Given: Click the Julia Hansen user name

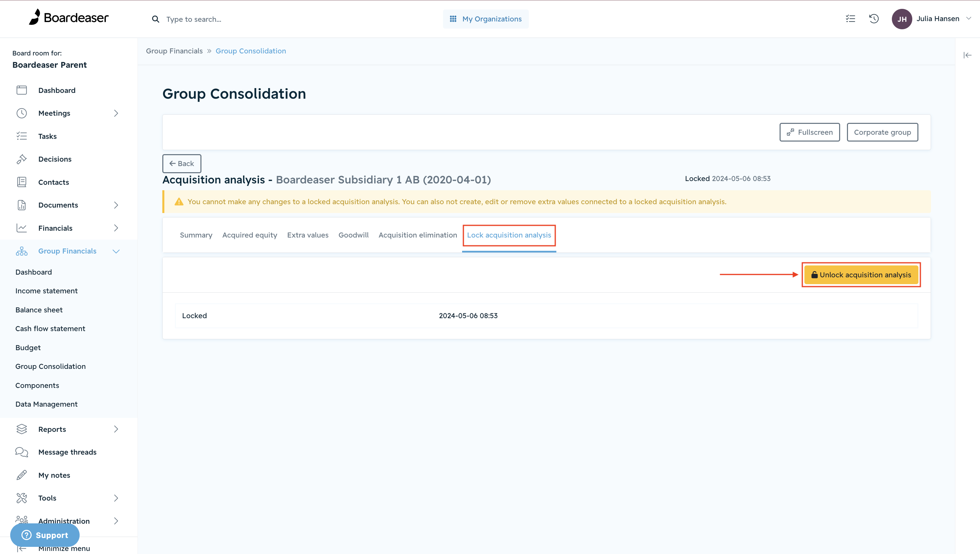Looking at the screenshot, I should [938, 19].
